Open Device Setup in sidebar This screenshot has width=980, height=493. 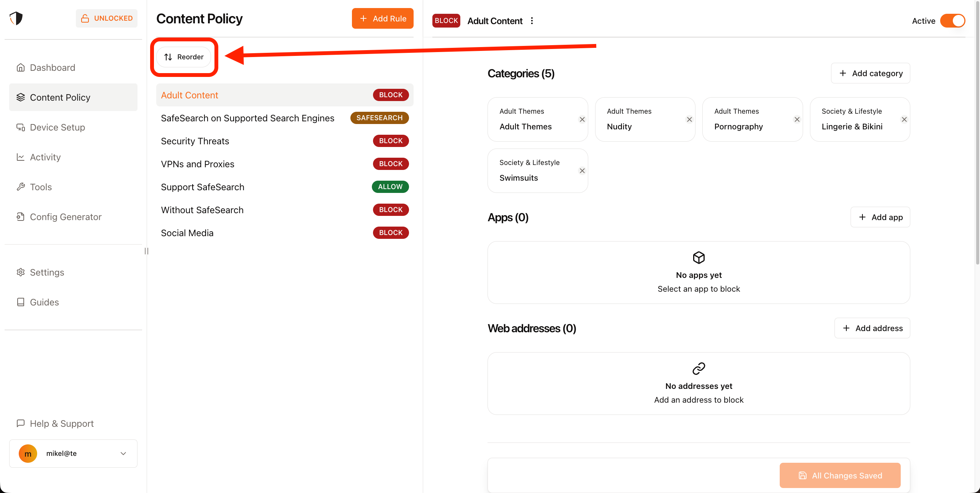pos(57,127)
